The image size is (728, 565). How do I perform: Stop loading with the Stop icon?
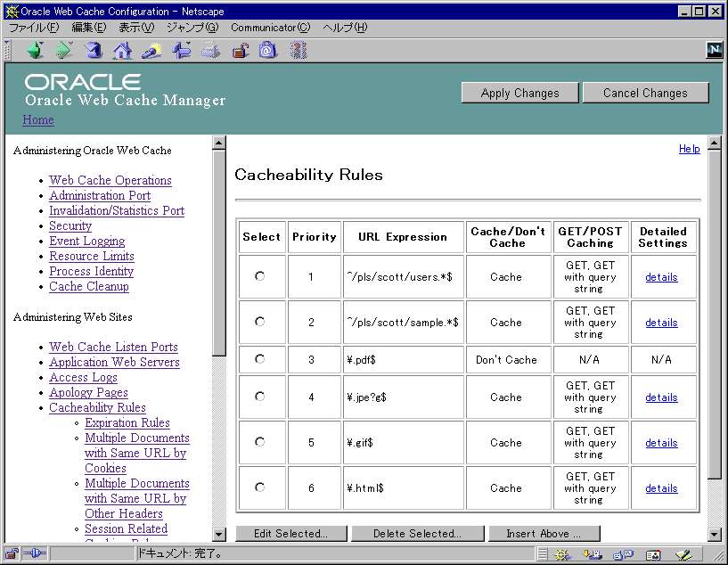point(299,50)
